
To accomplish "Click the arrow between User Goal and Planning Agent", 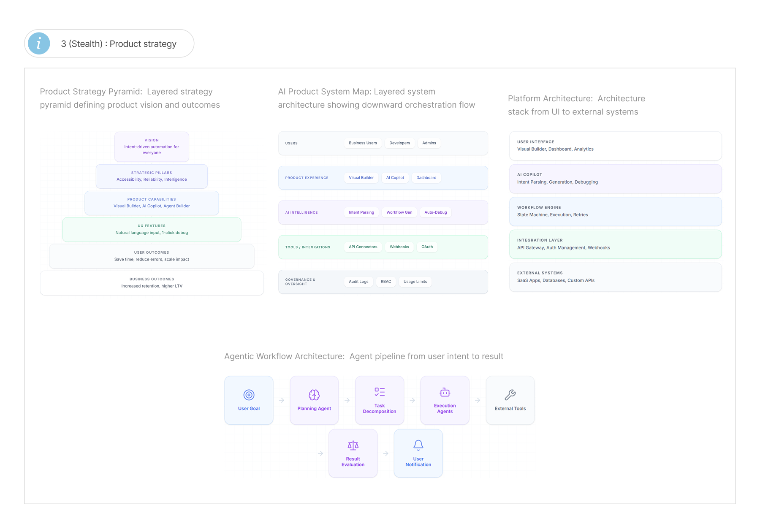I will click(282, 400).
